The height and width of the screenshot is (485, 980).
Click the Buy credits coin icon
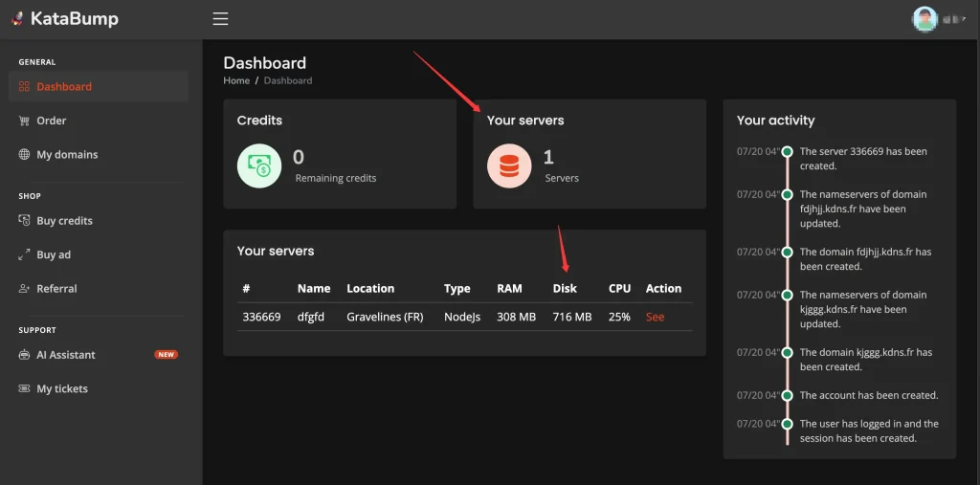(x=24, y=221)
